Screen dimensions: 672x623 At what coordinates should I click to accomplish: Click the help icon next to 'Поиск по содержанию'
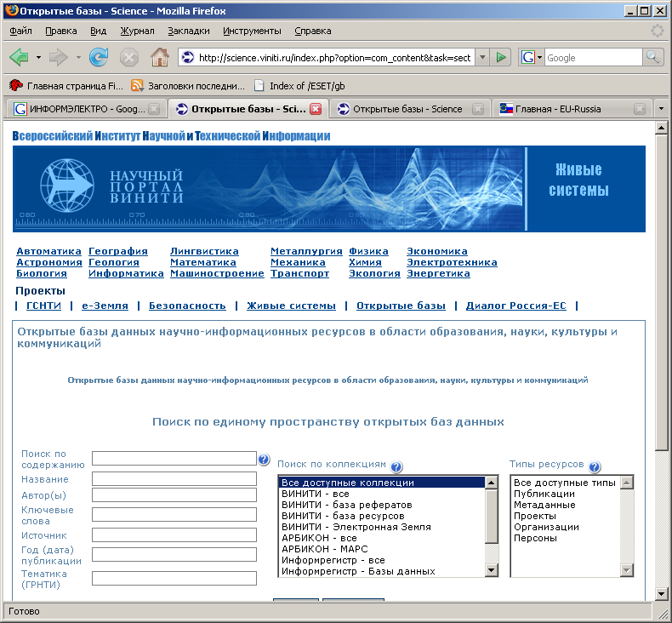click(264, 460)
